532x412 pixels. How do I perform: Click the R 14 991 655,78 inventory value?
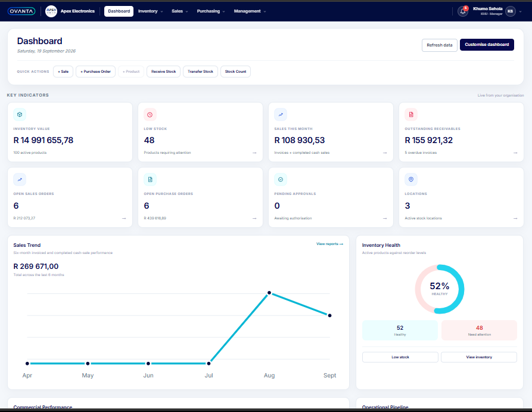[43, 140]
